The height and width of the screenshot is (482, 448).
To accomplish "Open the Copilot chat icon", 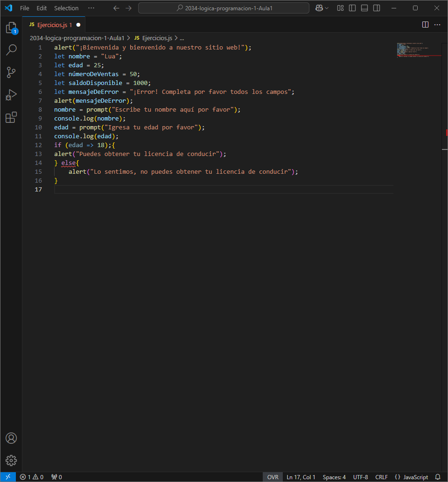I will coord(319,8).
